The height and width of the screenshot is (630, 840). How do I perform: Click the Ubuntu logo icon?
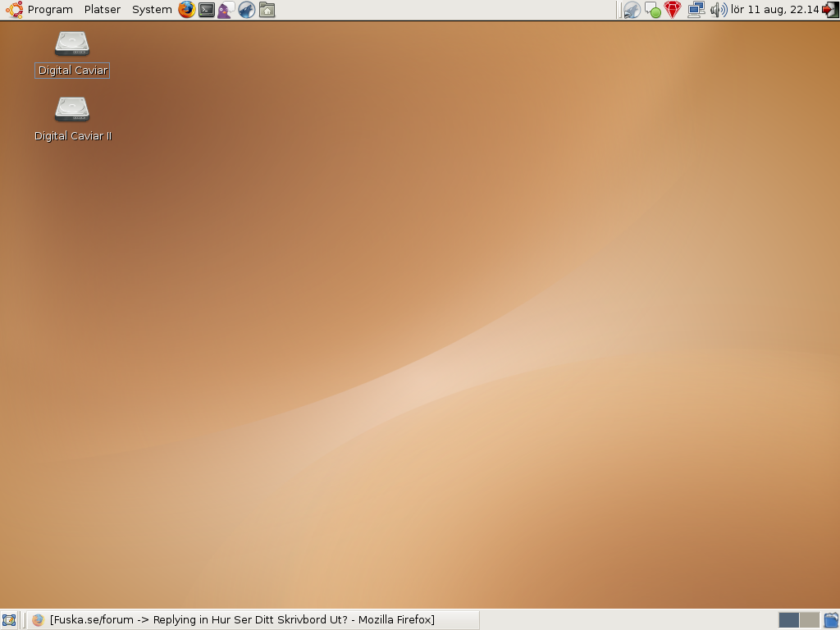pyautogui.click(x=14, y=10)
